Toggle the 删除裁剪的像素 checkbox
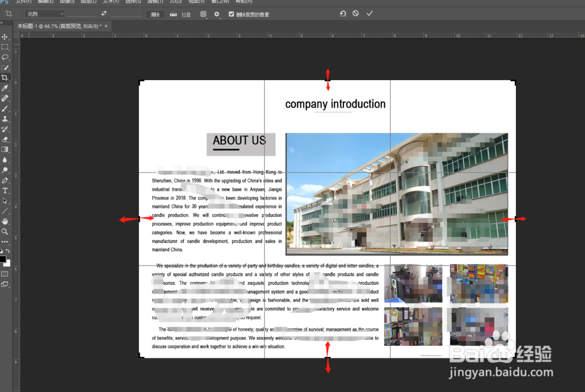Image resolution: width=585 pixels, height=392 pixels. point(231,14)
